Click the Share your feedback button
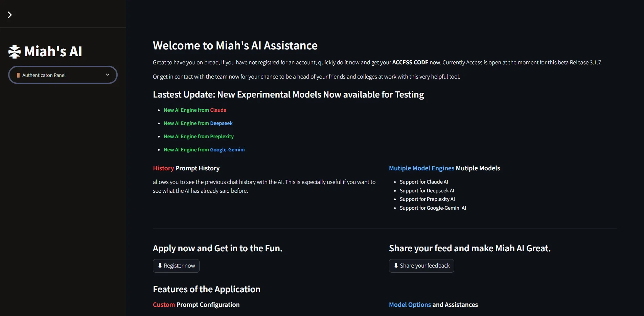The image size is (644, 316). 421,266
